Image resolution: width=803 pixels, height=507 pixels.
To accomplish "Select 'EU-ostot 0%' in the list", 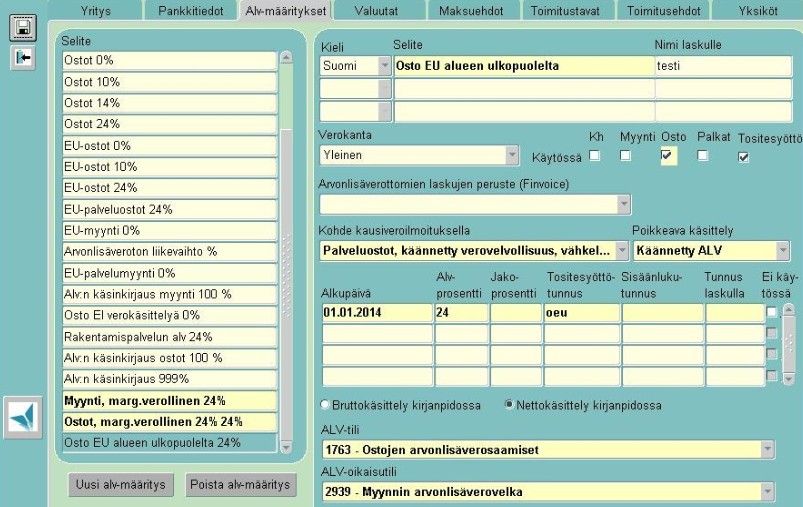I will click(x=170, y=146).
